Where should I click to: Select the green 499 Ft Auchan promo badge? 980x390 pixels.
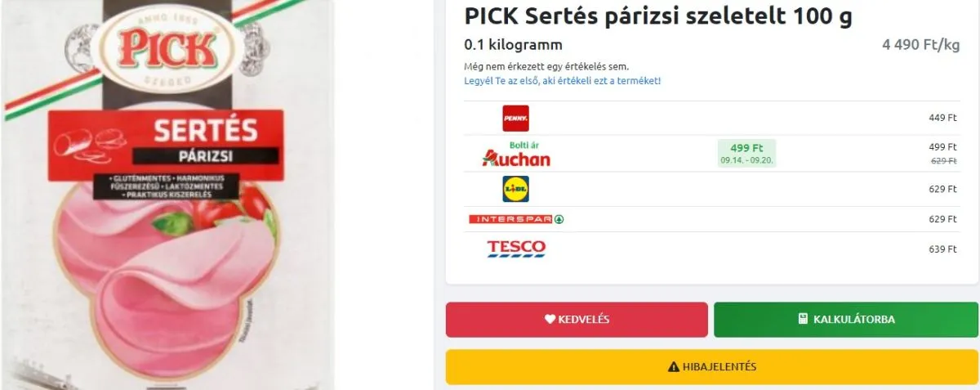746,153
